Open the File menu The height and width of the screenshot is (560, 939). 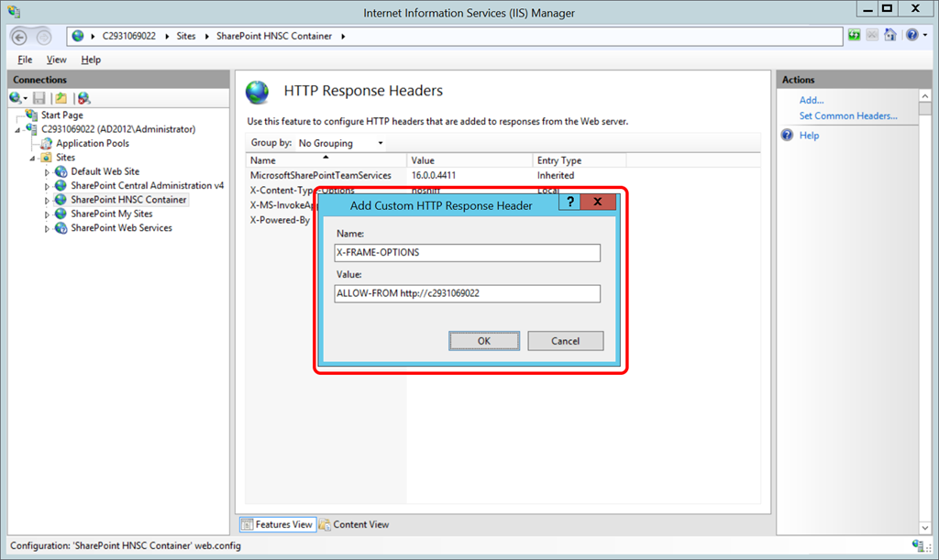pos(25,60)
